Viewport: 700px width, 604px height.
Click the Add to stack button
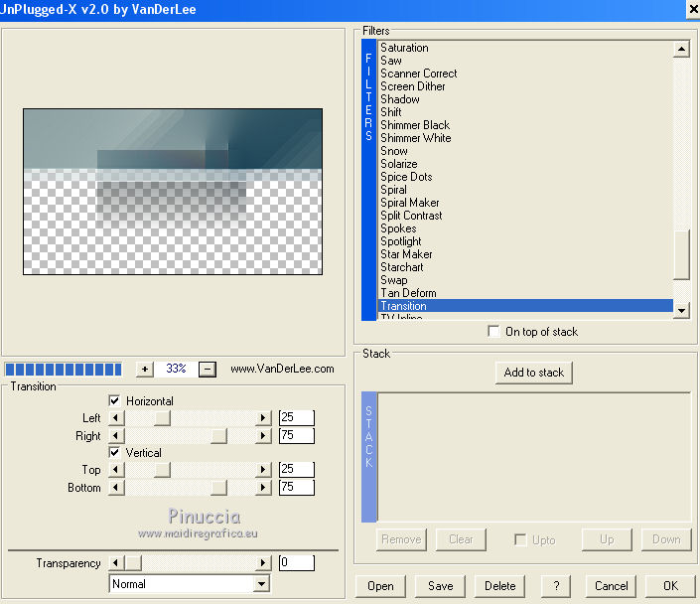coord(534,373)
